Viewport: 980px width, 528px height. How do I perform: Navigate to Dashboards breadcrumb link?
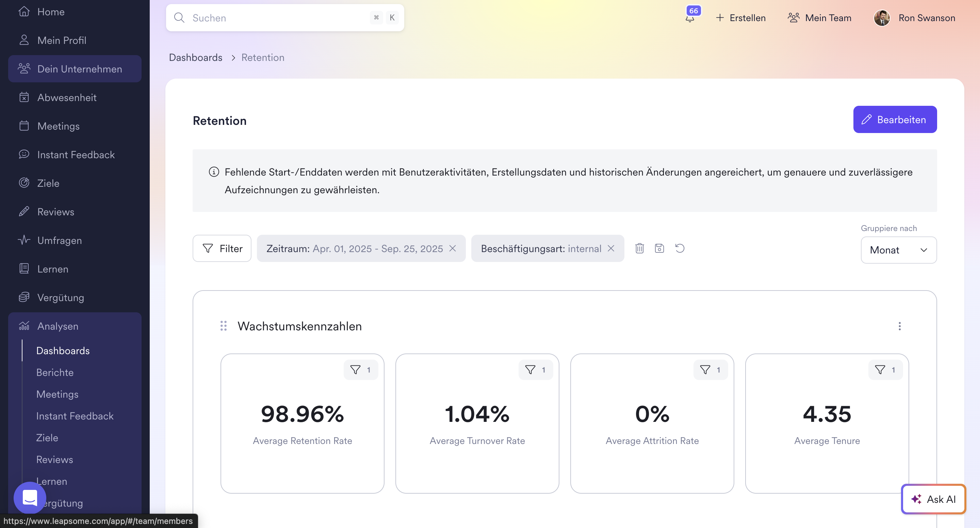(x=196, y=57)
